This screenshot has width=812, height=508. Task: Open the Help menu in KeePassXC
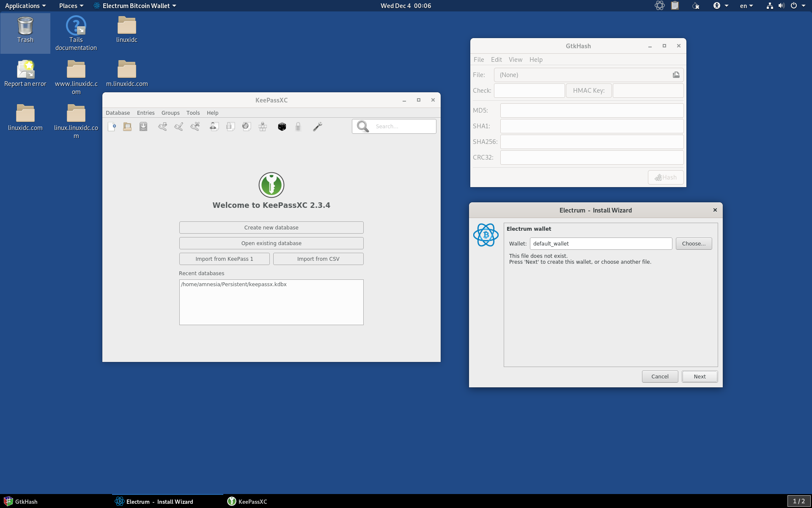click(x=212, y=113)
